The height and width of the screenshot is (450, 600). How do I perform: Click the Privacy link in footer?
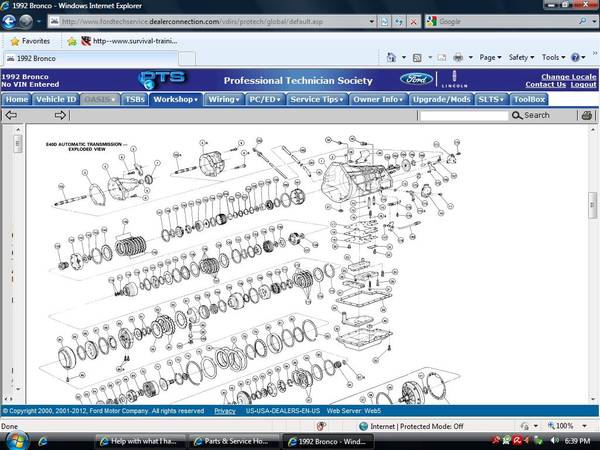[225, 411]
